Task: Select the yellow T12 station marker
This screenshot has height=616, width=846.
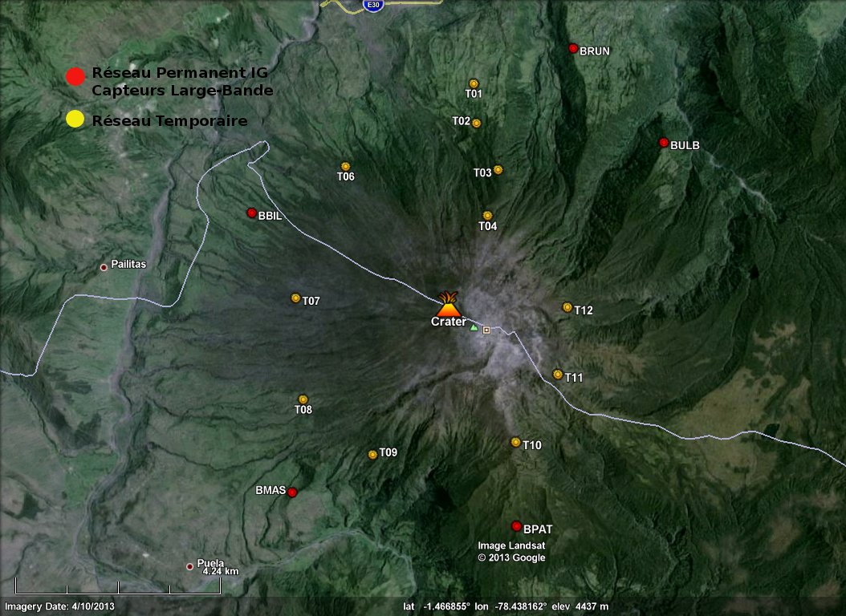Action: click(x=567, y=307)
